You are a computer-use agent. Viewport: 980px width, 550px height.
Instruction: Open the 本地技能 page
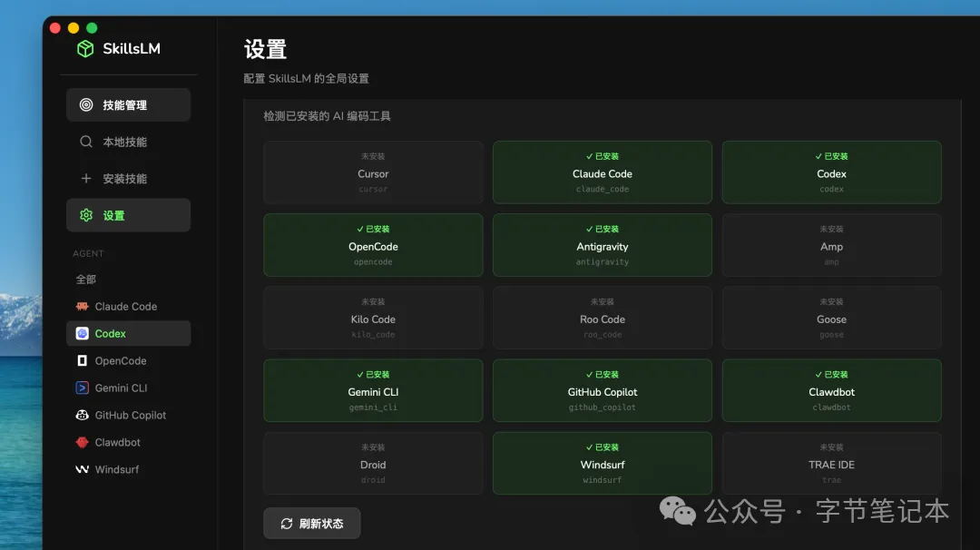point(128,142)
